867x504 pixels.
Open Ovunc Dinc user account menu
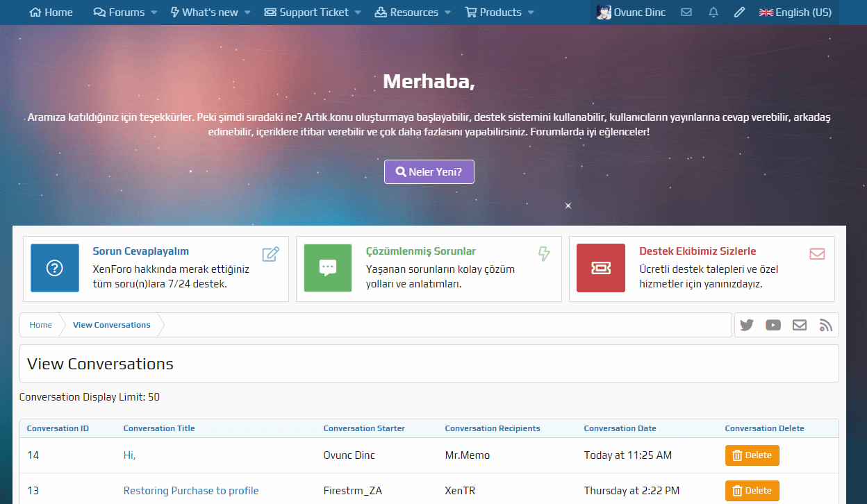point(631,12)
